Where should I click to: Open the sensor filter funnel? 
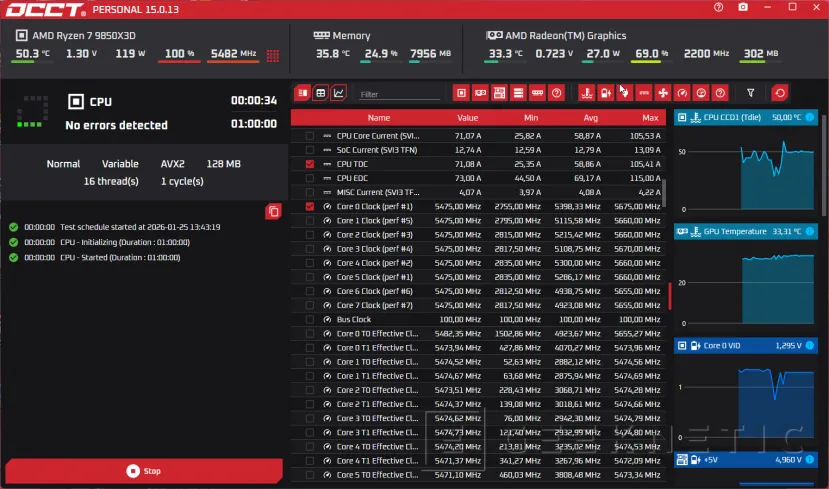[x=751, y=93]
